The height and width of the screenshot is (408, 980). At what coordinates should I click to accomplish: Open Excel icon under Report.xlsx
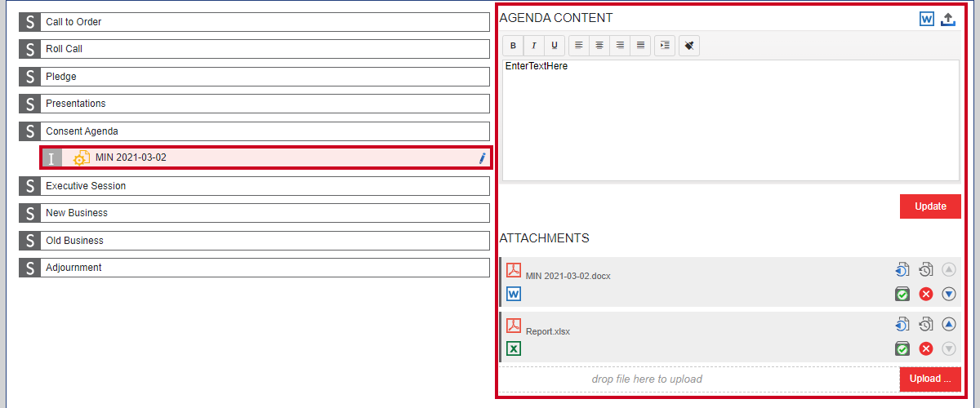514,348
